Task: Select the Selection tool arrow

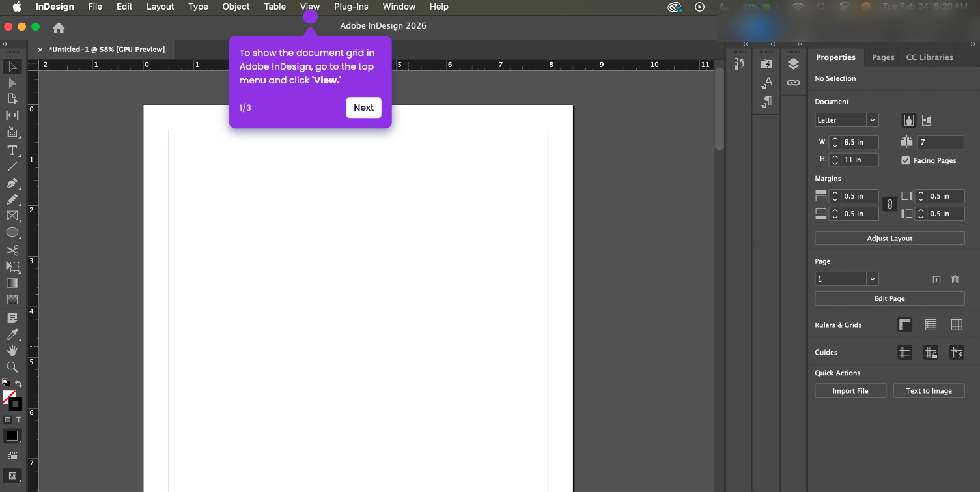Action: coord(12,66)
